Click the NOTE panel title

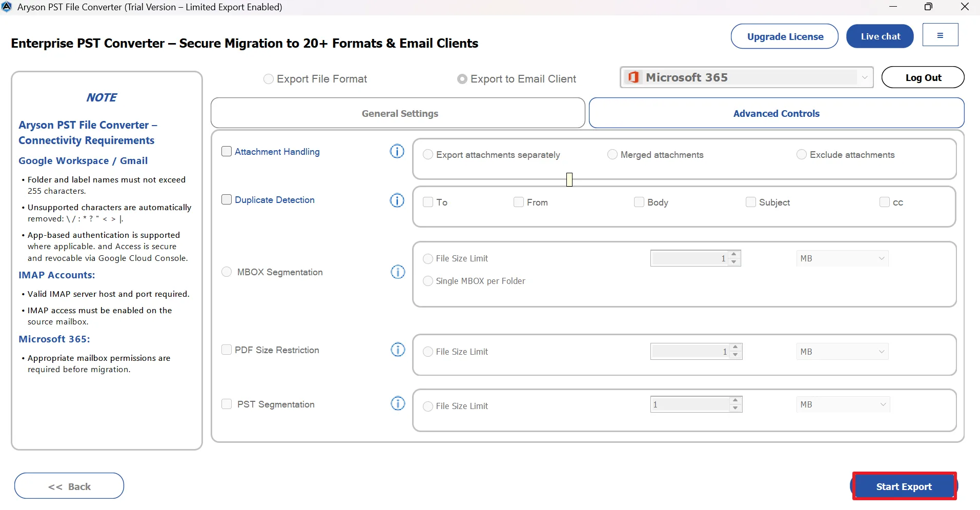[101, 97]
